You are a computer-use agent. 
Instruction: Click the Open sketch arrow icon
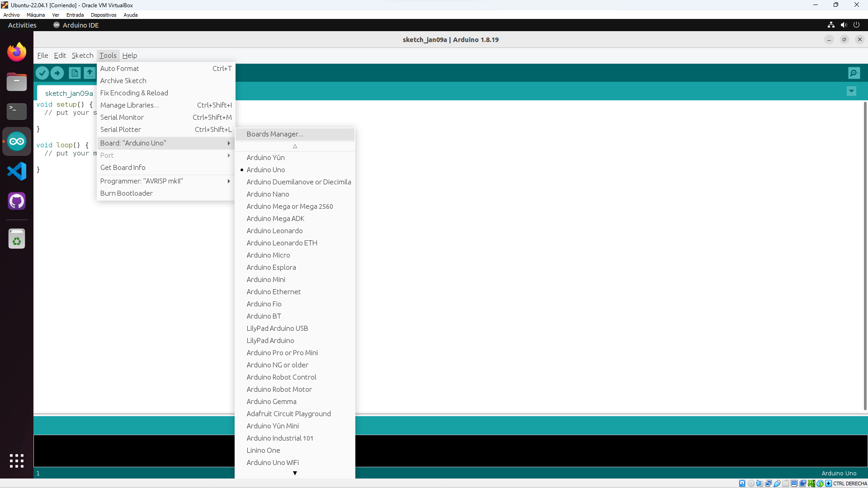[x=90, y=73]
